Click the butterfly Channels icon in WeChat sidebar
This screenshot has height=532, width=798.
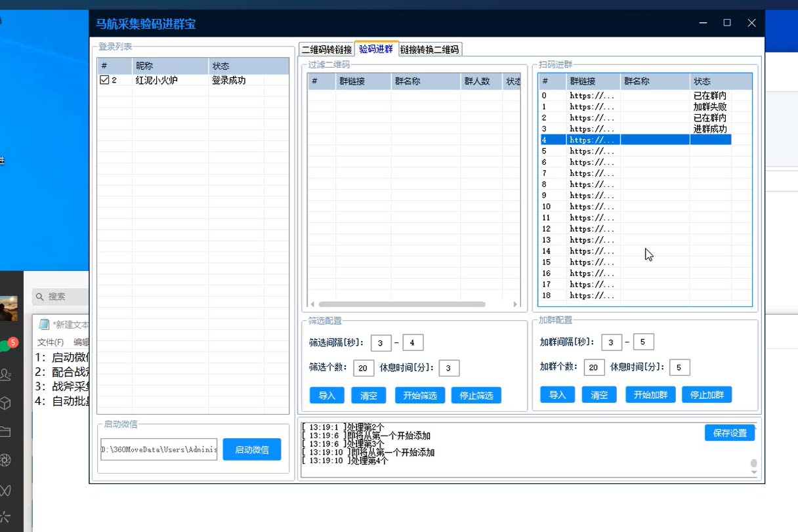coord(6,489)
